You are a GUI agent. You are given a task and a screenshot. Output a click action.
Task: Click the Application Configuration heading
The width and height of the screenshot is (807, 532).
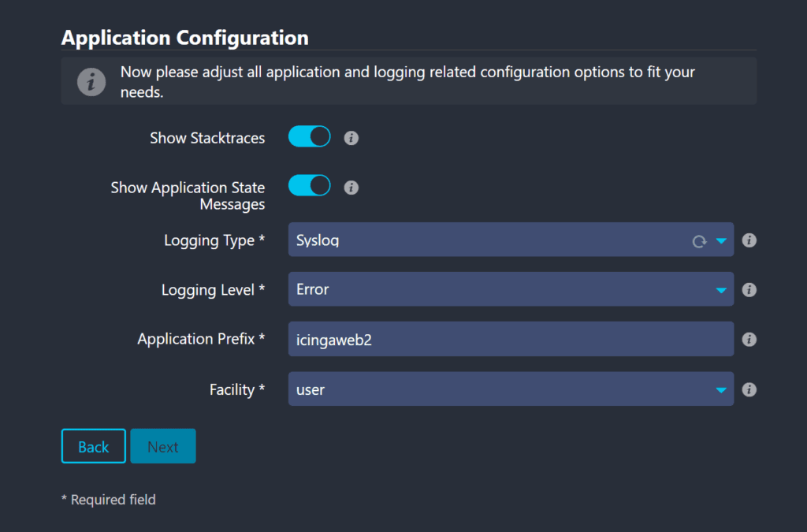click(x=184, y=37)
